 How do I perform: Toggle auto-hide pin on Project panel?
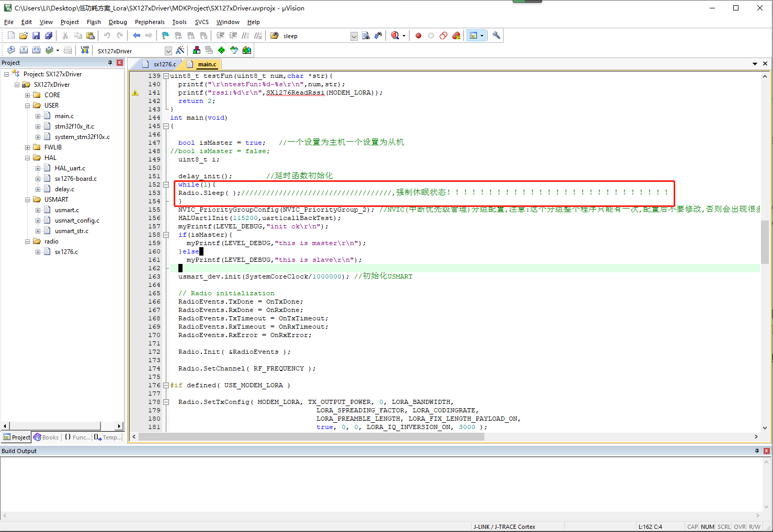[110, 63]
